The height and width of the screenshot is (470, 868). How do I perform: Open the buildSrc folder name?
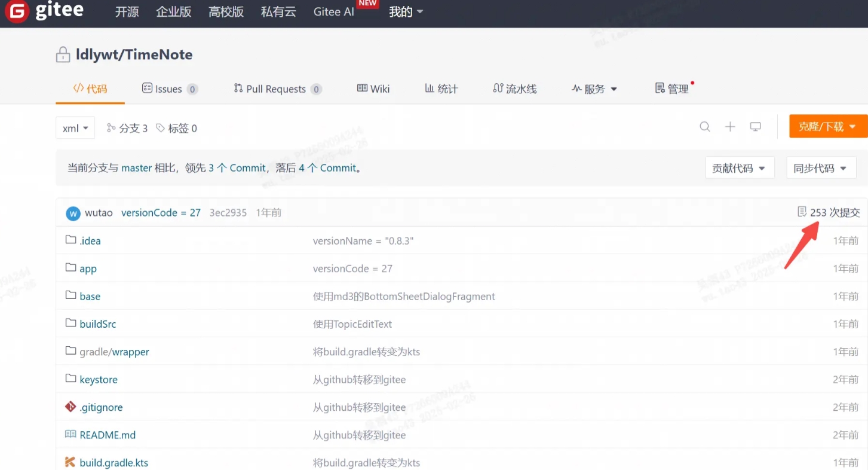pos(98,324)
